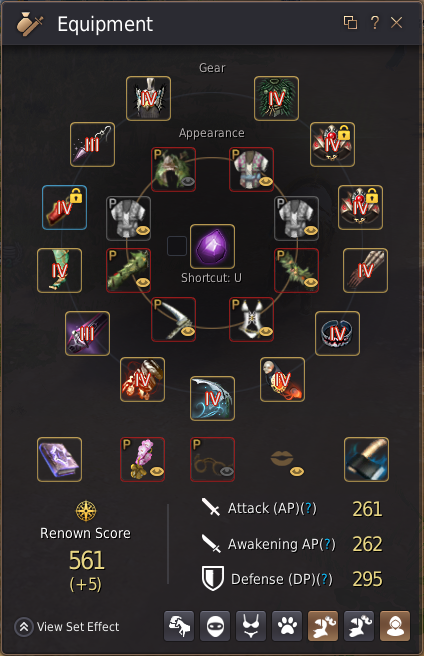Image resolution: width=424 pixels, height=656 pixels.
Task: Select the blue scythe awakening weapon slot
Action: (212, 398)
